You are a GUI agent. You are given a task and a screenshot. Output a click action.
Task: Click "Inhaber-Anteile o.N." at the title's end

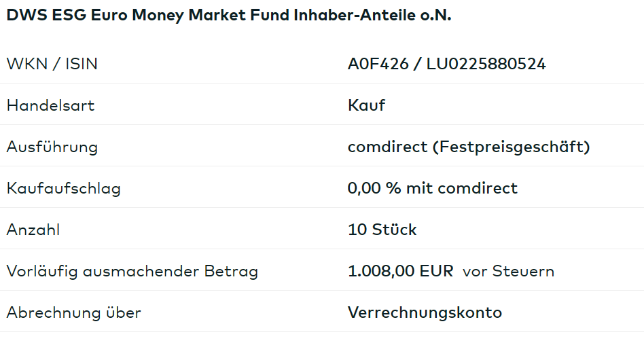(x=372, y=16)
